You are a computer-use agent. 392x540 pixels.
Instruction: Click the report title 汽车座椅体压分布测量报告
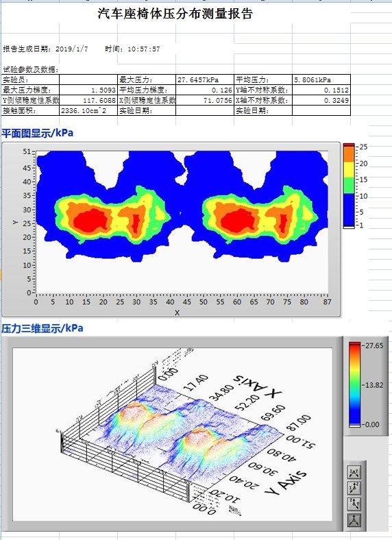(x=175, y=14)
